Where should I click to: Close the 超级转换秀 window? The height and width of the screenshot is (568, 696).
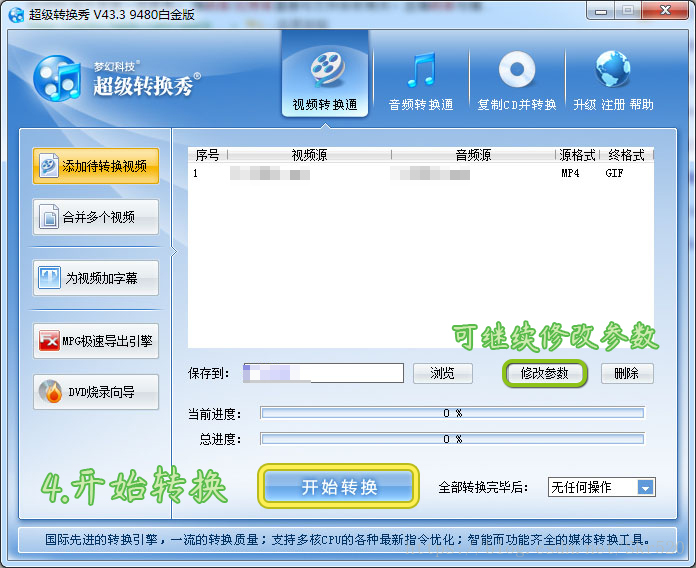pyautogui.click(x=665, y=11)
